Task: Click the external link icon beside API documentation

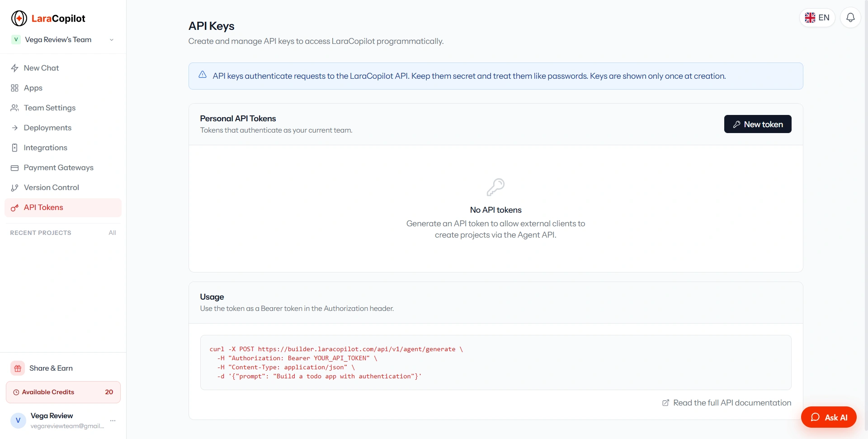Action: [x=666, y=403]
